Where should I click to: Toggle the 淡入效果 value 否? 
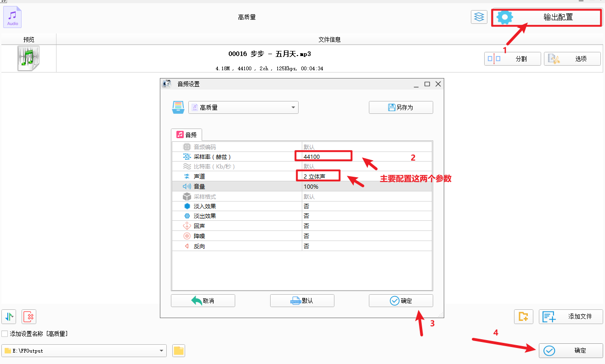pos(306,206)
